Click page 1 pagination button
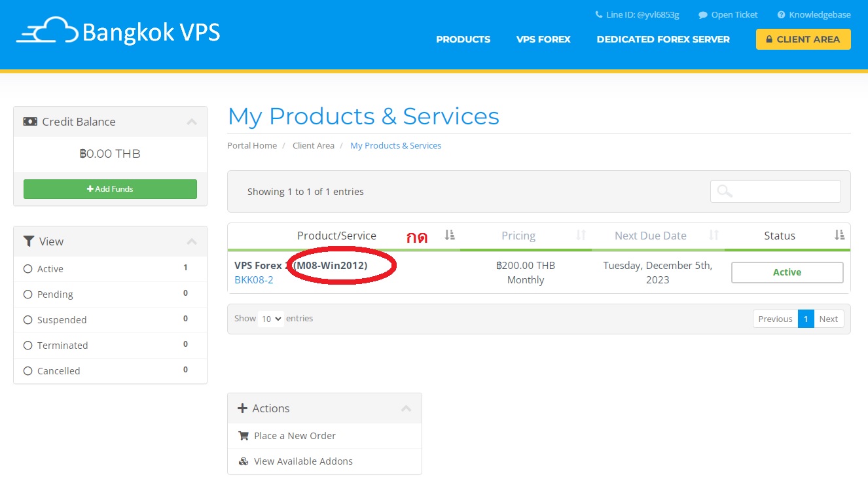868x481 pixels. [x=806, y=319]
